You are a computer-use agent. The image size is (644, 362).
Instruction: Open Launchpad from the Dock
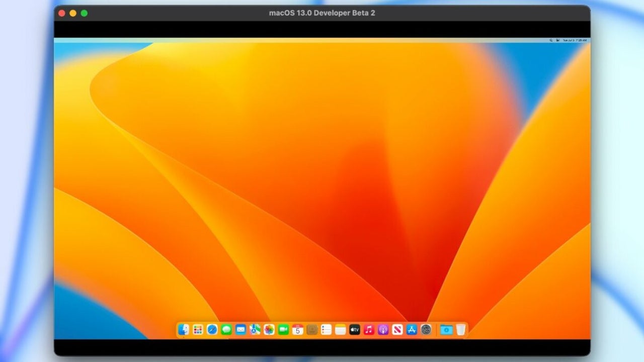tap(198, 330)
